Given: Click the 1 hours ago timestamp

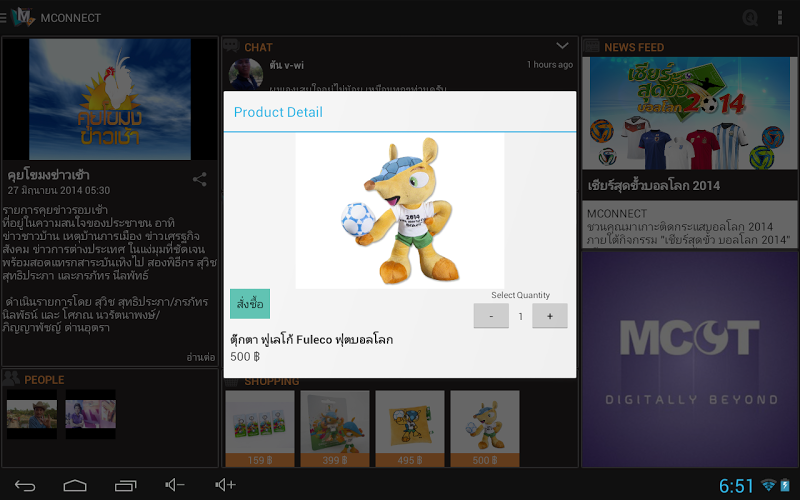Looking at the screenshot, I should pos(550,64).
